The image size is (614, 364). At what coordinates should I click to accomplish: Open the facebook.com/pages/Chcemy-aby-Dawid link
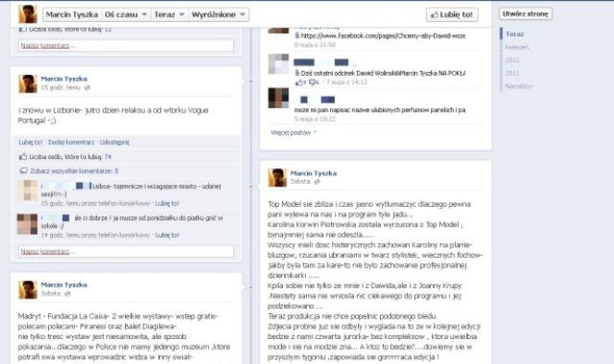tap(383, 36)
